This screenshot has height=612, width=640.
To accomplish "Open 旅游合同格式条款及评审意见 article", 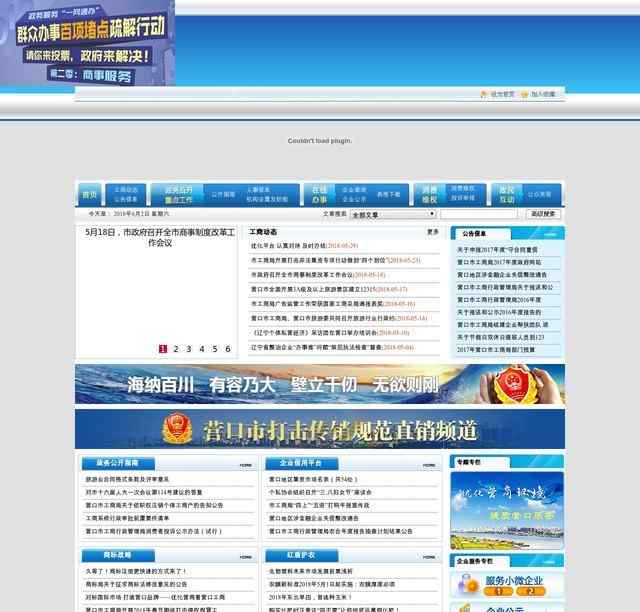I will click(127, 479).
